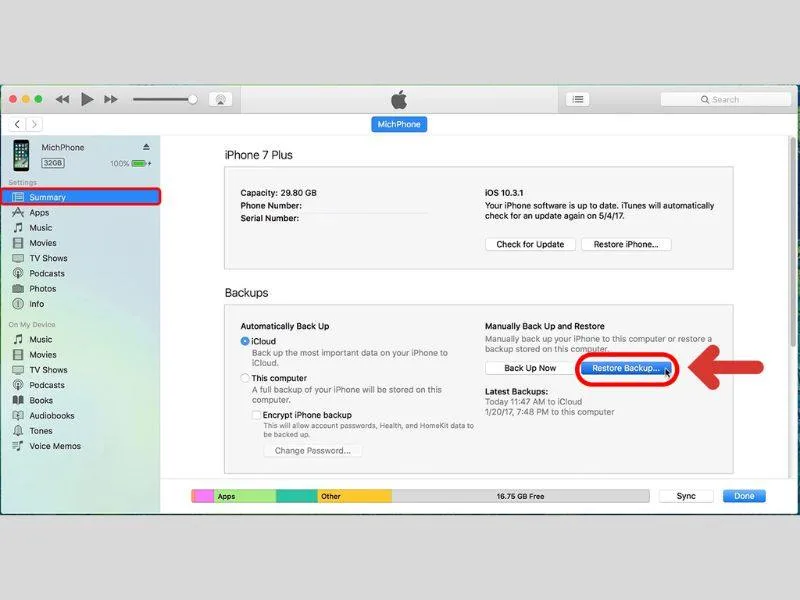Click the iPhone device thumbnail
This screenshot has width=800, height=600.
(21, 155)
